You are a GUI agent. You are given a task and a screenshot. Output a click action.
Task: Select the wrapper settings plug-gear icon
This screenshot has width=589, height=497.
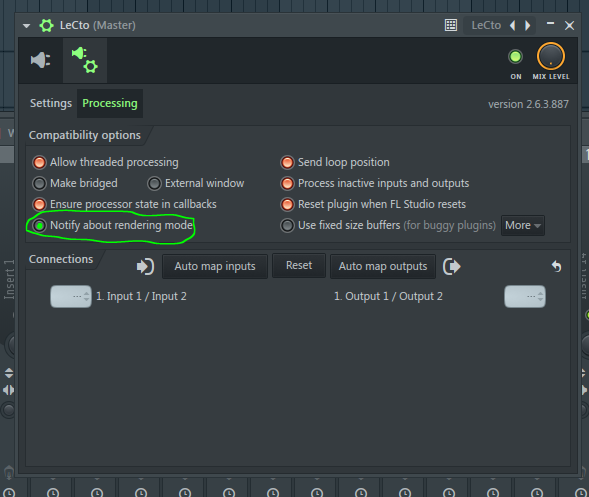tap(85, 60)
